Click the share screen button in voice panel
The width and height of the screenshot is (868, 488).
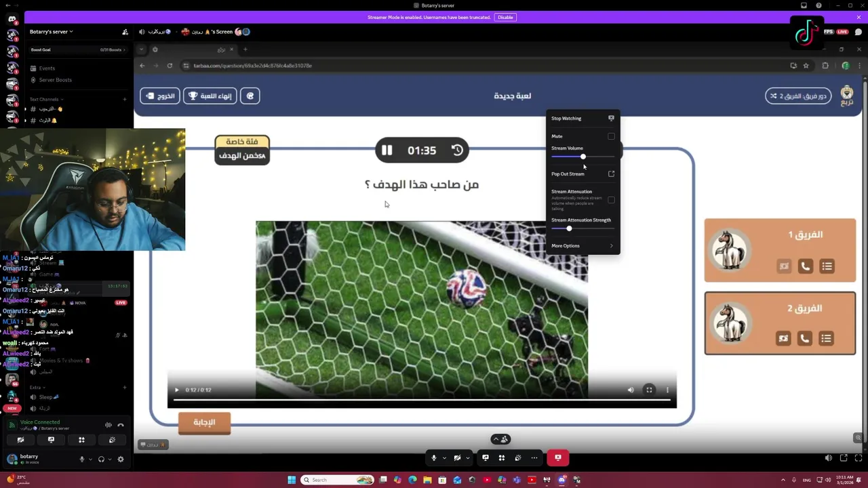51,440
